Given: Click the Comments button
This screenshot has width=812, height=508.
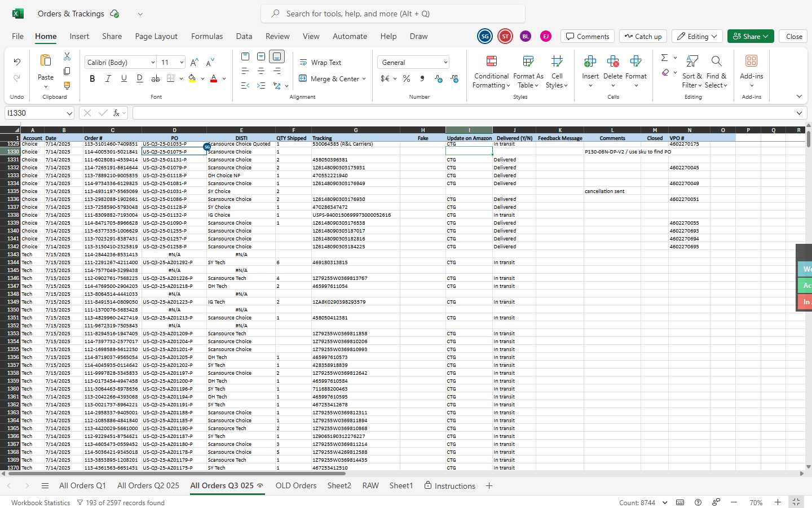Looking at the screenshot, I should [x=588, y=36].
